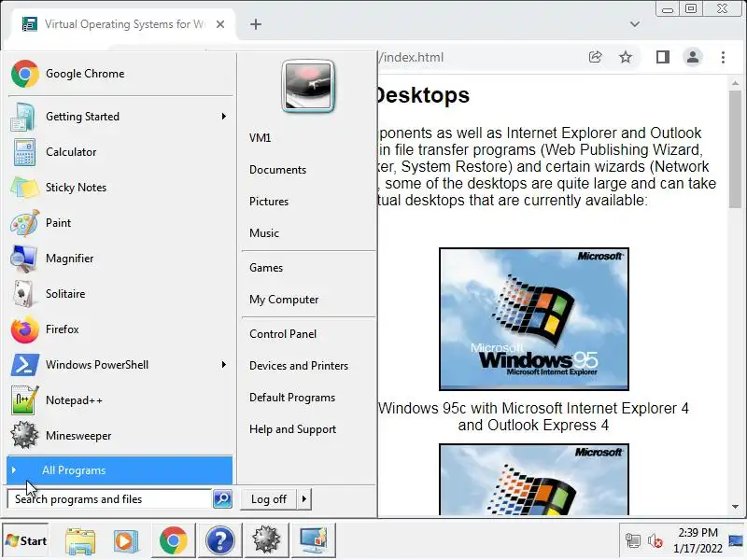Open the Calculator program
747x560 pixels.
120,152
